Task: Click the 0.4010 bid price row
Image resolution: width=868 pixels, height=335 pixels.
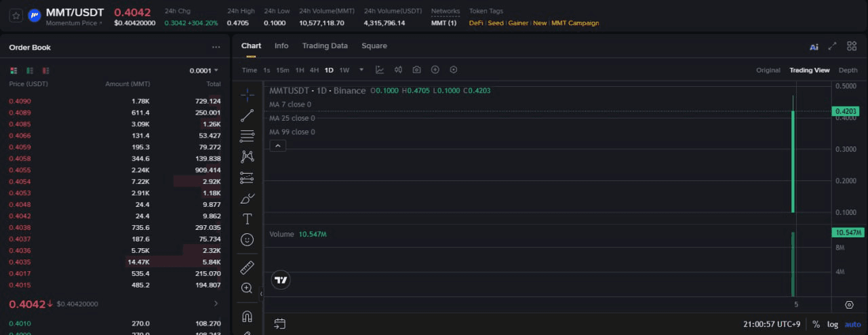Action: (115, 323)
